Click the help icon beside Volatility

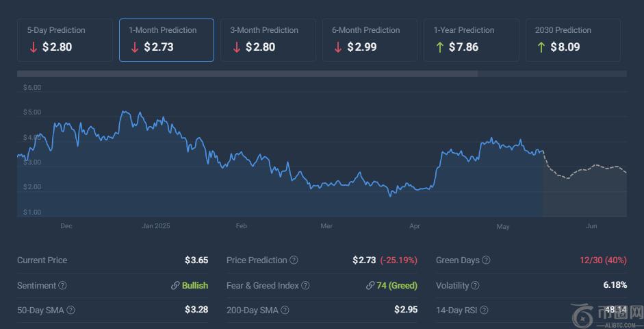pyautogui.click(x=475, y=285)
